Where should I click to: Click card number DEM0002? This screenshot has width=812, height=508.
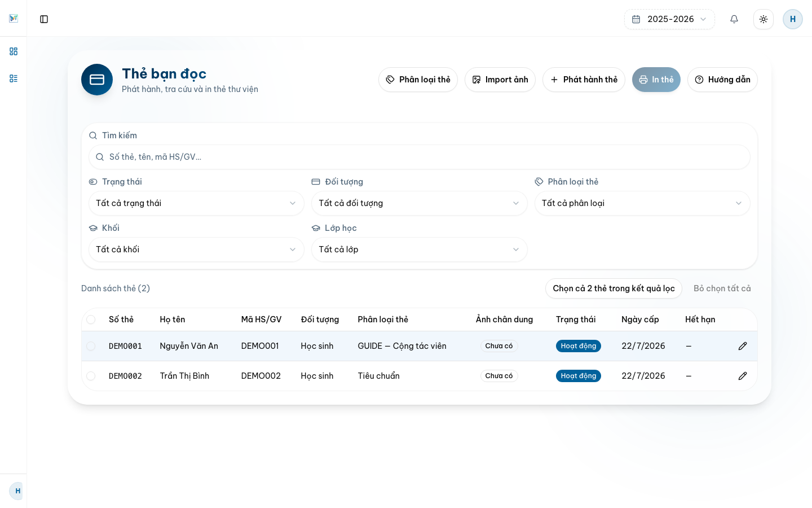125,376
